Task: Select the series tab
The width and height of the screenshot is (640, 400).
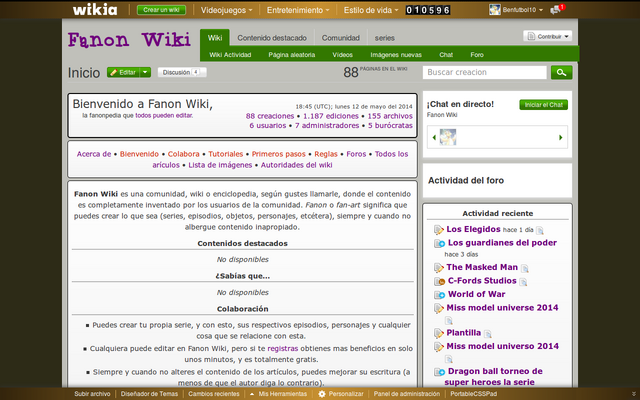Action: tap(384, 38)
